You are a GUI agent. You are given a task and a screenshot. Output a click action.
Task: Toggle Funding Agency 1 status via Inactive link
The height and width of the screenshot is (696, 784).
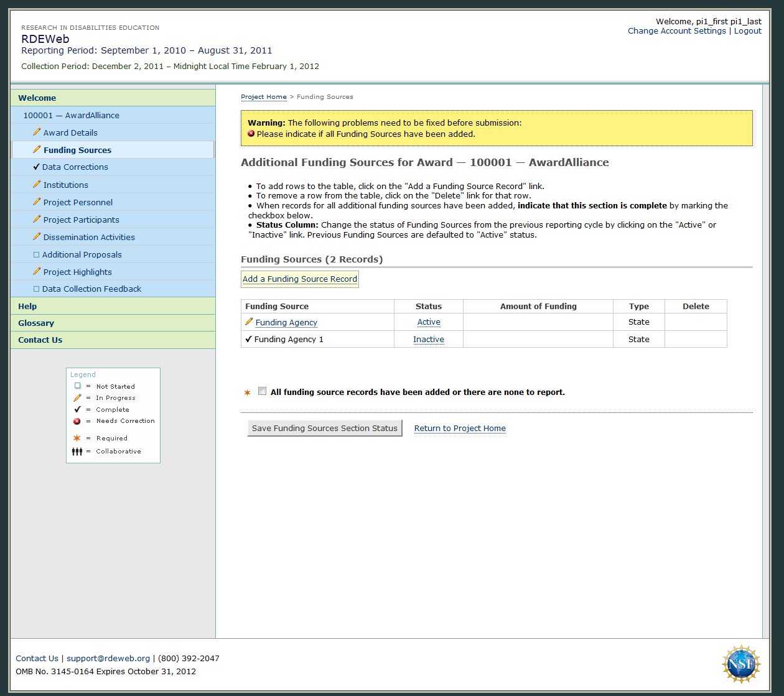click(429, 340)
